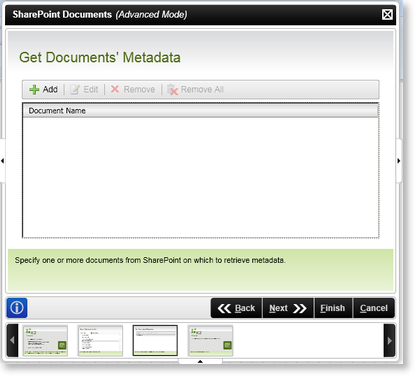Cancel the wizard
This screenshot has width=415, height=376.
(374, 308)
